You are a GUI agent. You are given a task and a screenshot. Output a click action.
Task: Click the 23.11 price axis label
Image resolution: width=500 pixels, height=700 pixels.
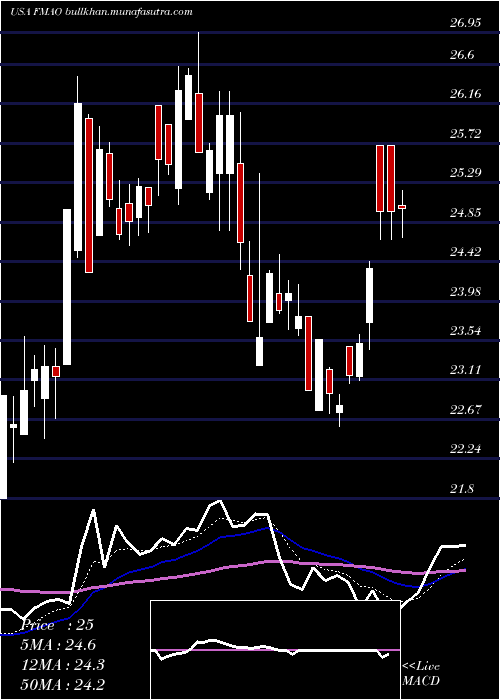point(466,370)
